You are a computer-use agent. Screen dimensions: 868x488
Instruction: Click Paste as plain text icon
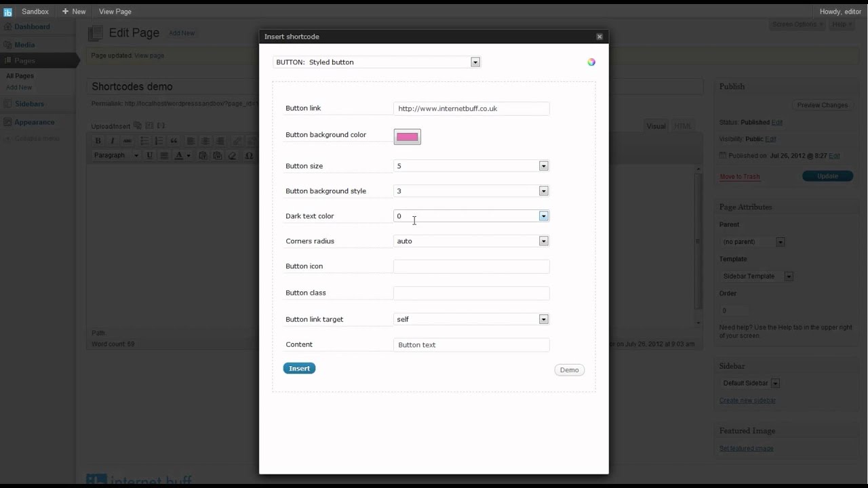[202, 155]
